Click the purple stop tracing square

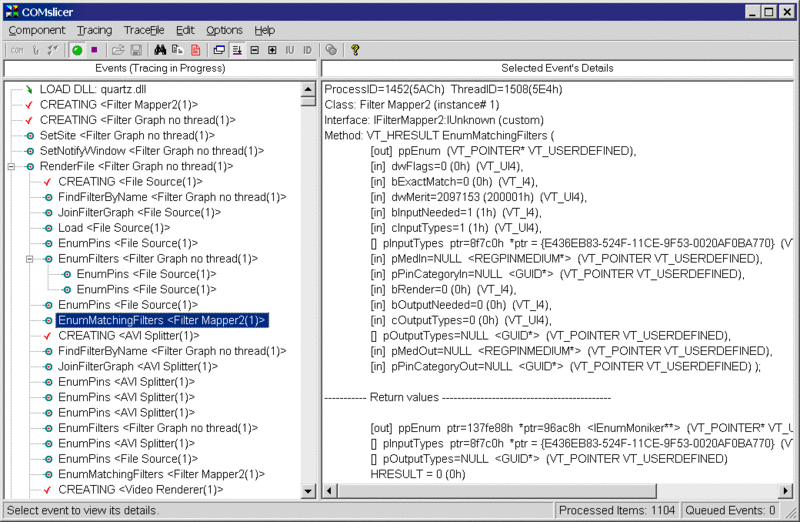click(94, 50)
